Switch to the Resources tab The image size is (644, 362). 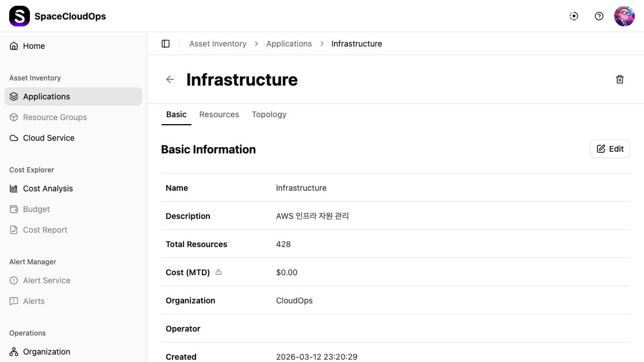[x=219, y=114]
